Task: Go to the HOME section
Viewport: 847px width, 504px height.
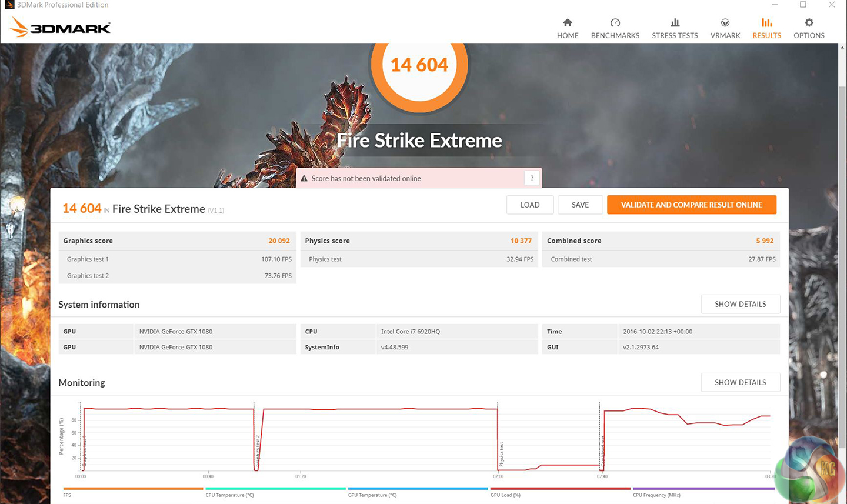Action: coord(568,28)
